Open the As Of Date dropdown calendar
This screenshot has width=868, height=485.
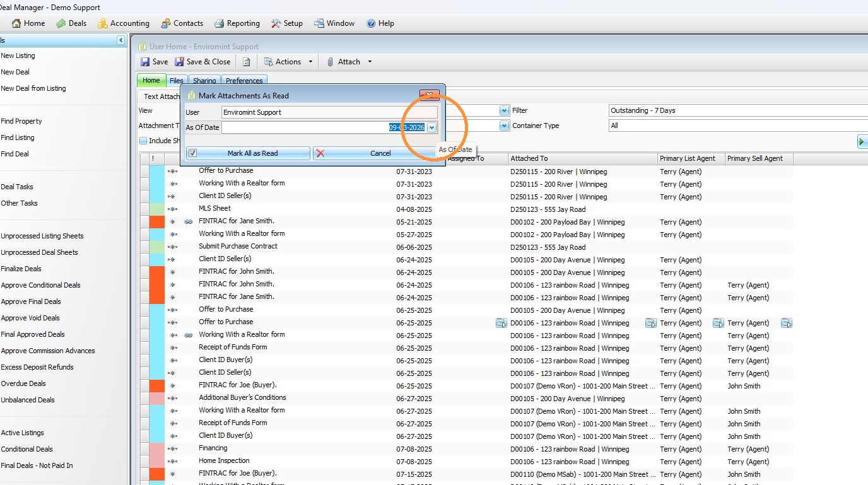pyautogui.click(x=431, y=127)
